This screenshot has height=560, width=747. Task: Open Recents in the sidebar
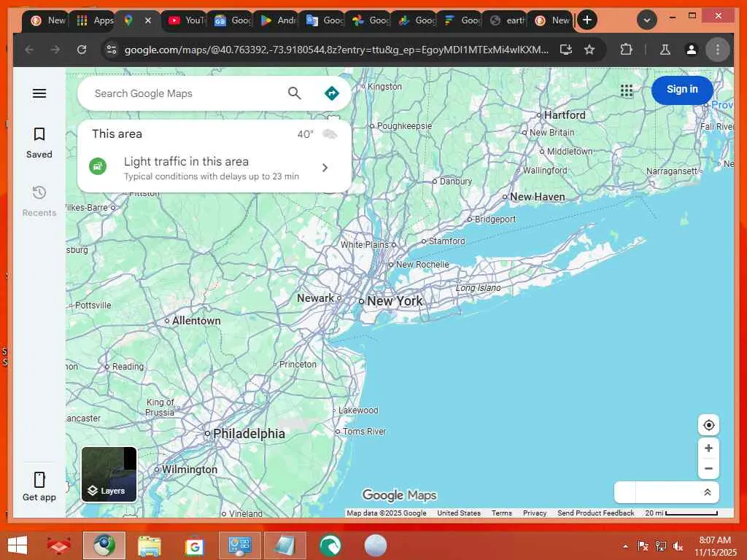(x=39, y=201)
